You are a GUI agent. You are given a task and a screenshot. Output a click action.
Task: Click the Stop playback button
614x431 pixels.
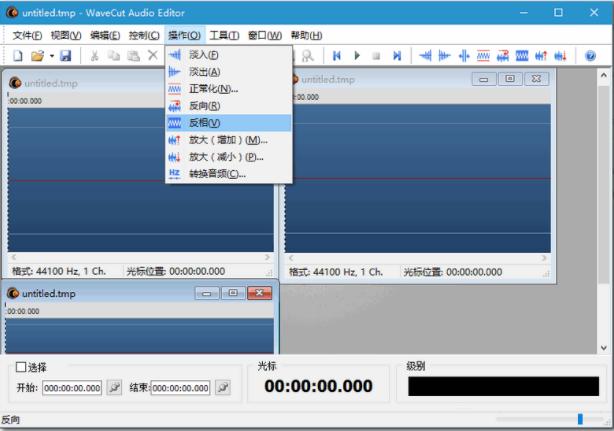[x=376, y=56]
